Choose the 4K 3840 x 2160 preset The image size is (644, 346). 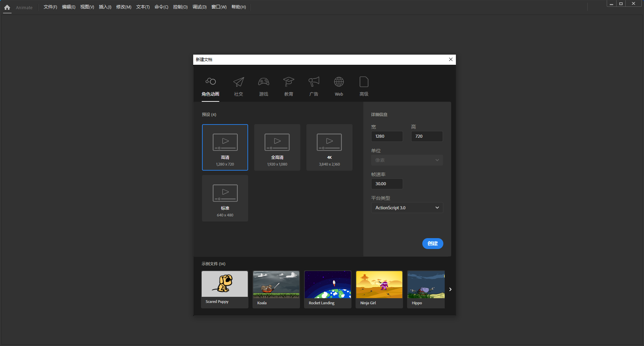pyautogui.click(x=329, y=147)
